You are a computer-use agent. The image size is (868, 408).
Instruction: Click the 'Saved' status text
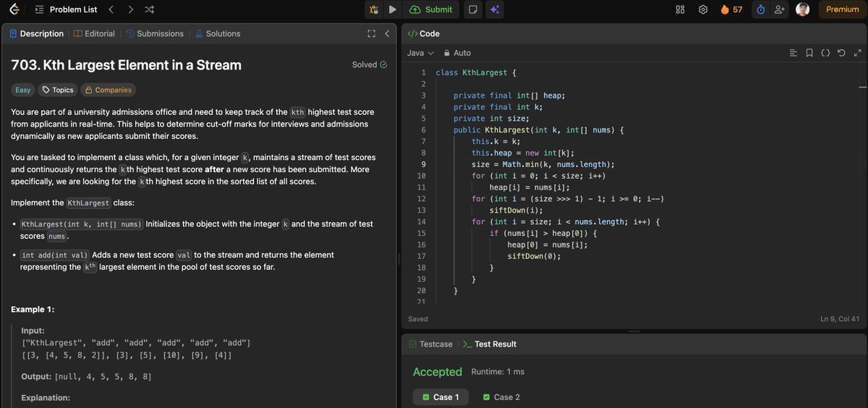click(x=418, y=319)
